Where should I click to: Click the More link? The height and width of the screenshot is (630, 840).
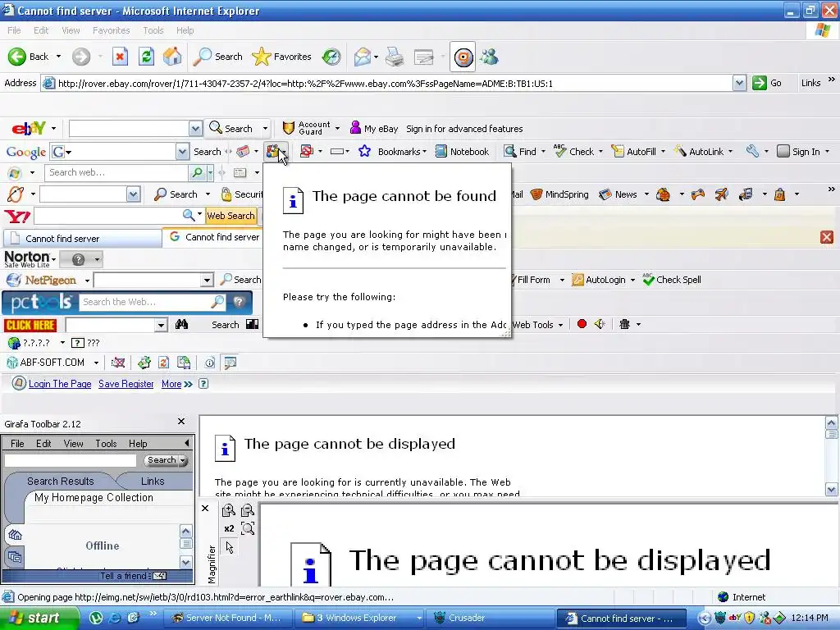tap(171, 384)
